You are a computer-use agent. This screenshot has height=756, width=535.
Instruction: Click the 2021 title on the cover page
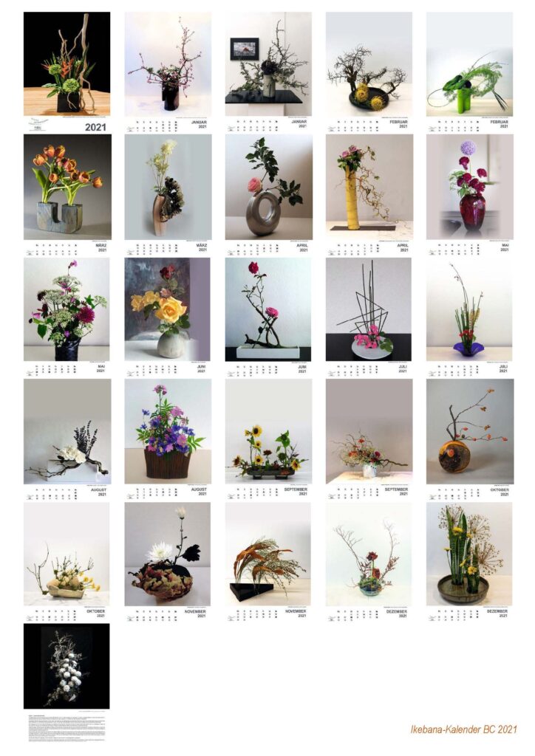pyautogui.click(x=95, y=127)
